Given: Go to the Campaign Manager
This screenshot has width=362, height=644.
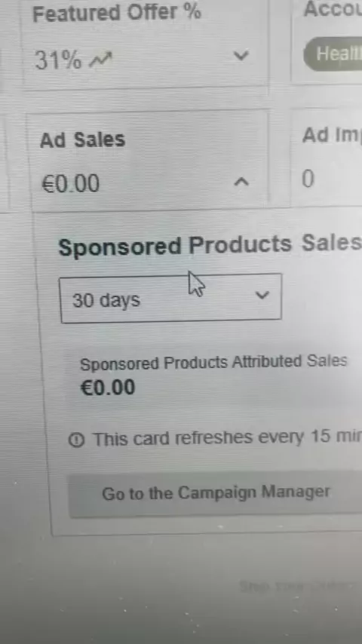Looking at the screenshot, I should click(x=215, y=493).
